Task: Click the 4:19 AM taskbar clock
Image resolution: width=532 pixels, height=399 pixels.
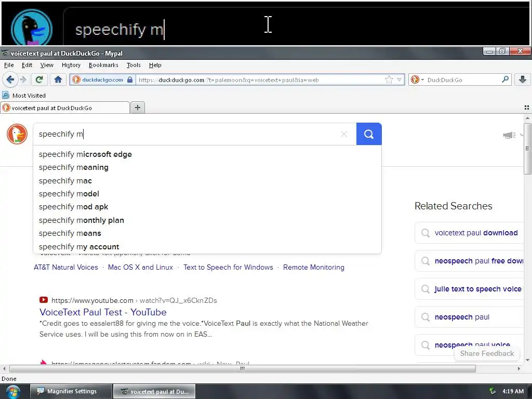Action: pyautogui.click(x=513, y=391)
